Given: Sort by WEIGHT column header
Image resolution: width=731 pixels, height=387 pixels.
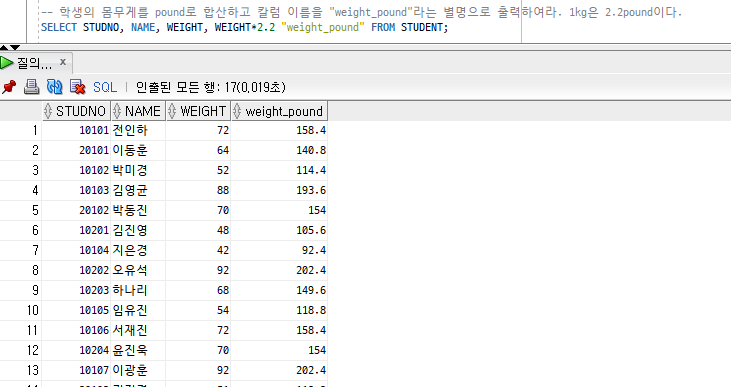Looking at the screenshot, I should tap(198, 111).
